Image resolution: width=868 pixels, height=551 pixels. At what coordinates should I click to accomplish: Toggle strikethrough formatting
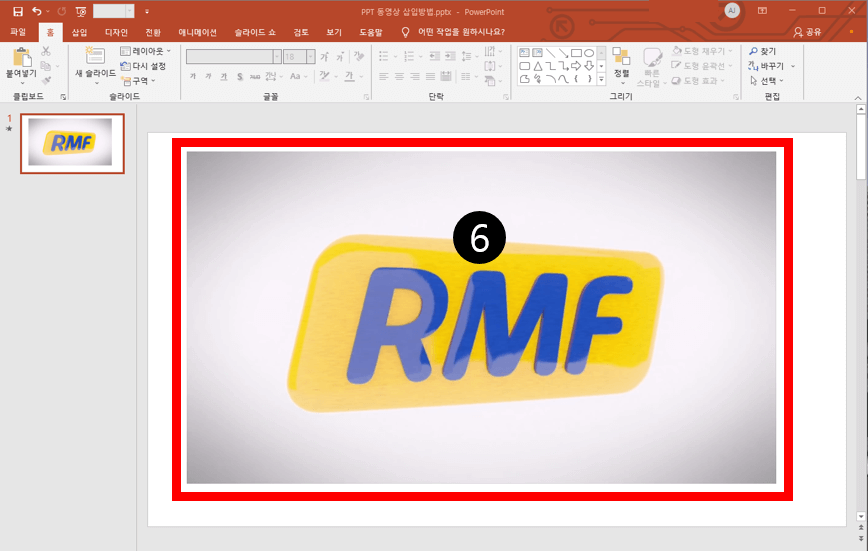coord(255,76)
